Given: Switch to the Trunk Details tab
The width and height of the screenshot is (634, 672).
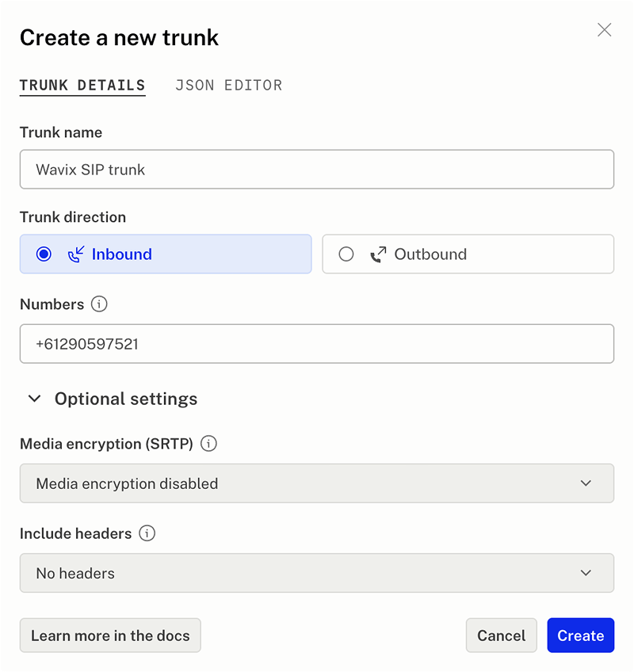Looking at the screenshot, I should [x=82, y=86].
